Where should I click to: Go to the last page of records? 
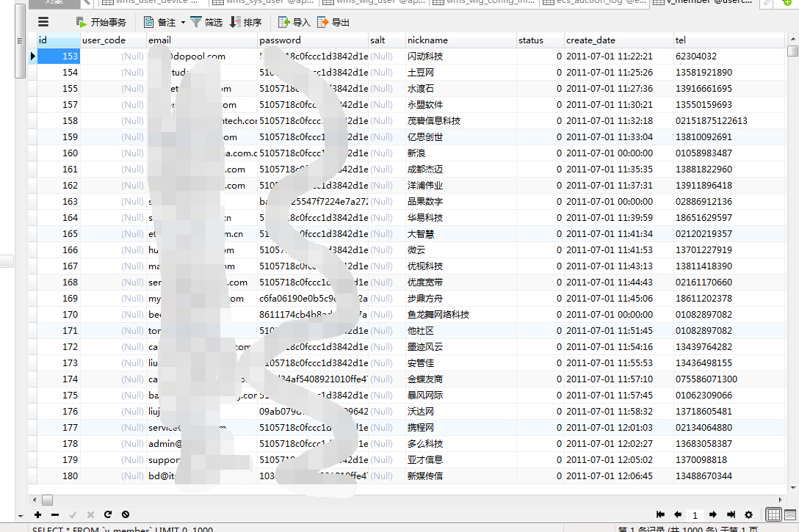[731, 514]
